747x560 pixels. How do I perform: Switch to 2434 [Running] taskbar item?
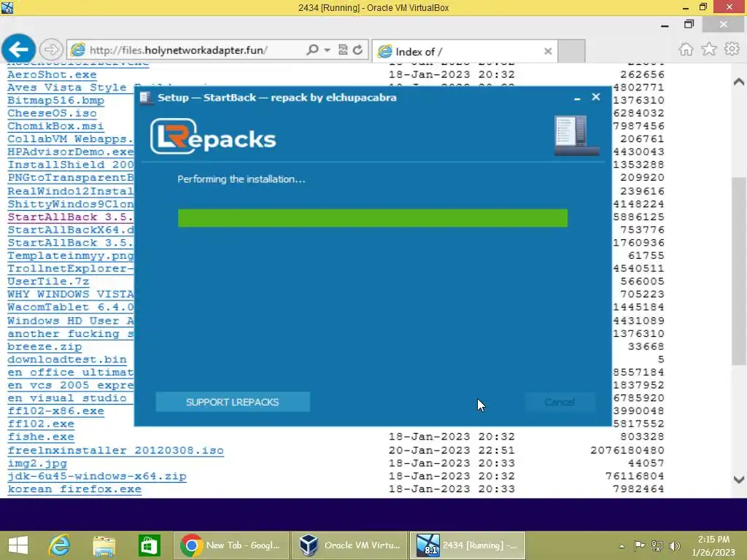pyautogui.click(x=468, y=545)
